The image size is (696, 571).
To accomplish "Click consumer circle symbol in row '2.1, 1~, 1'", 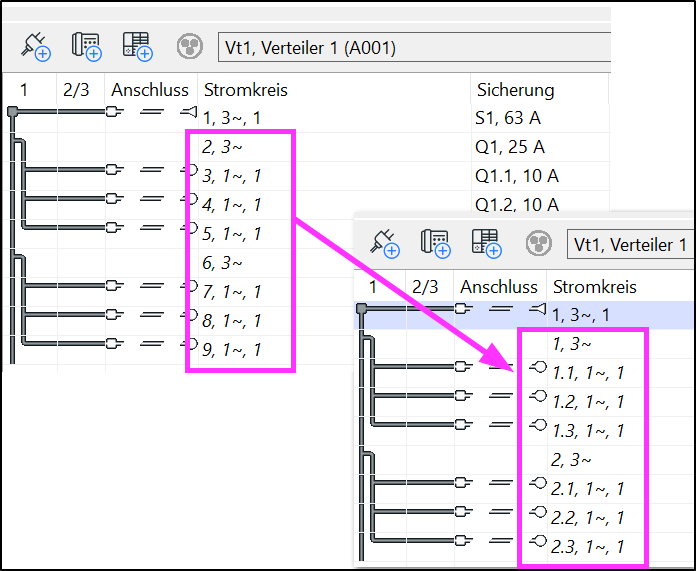I will click(538, 483).
